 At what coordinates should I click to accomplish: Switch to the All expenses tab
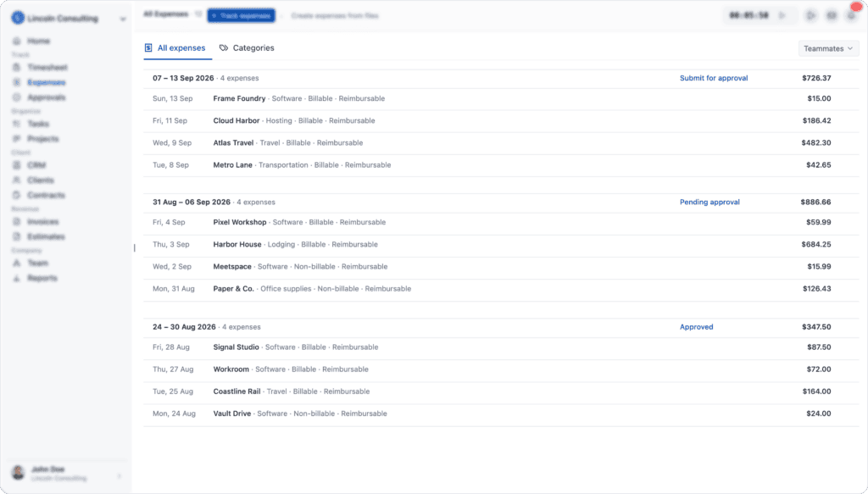175,48
